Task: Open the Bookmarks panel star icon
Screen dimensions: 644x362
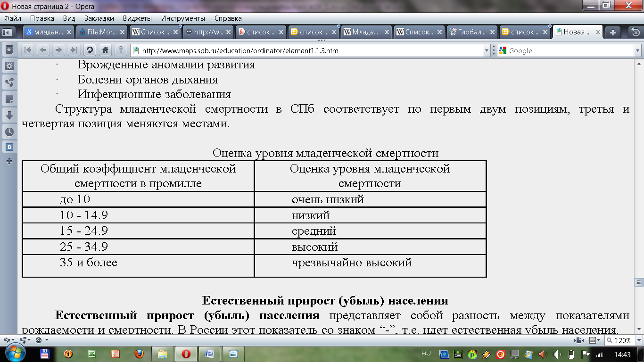Action: point(9,49)
